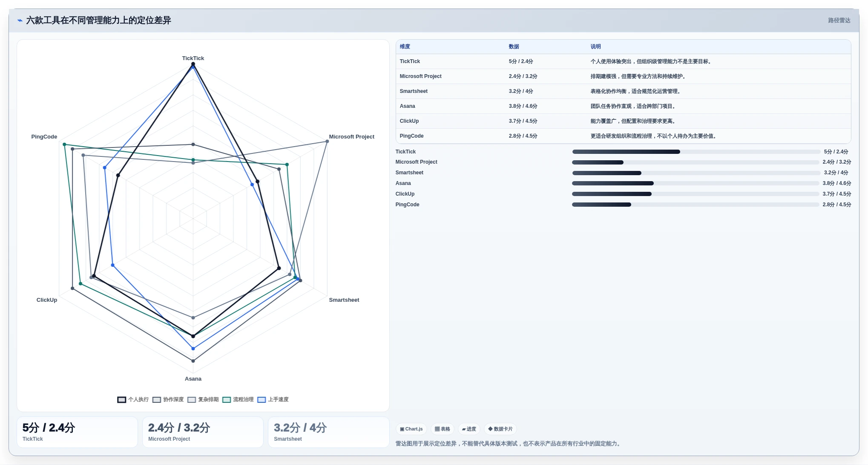Click the 数据 column header
This screenshot has height=465, width=868.
click(514, 46)
